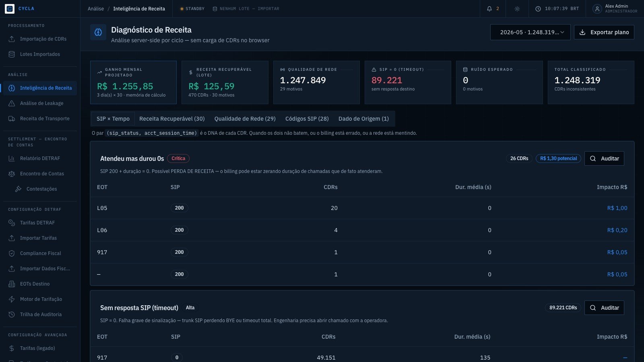Open Lotes Importados database icon
The image size is (644, 362).
(12, 54)
